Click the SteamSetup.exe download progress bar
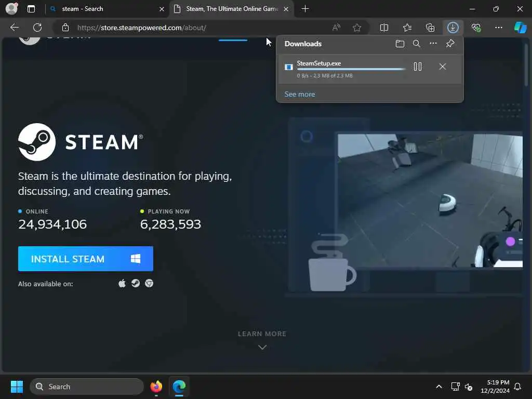The height and width of the screenshot is (399, 532). coord(351,69)
